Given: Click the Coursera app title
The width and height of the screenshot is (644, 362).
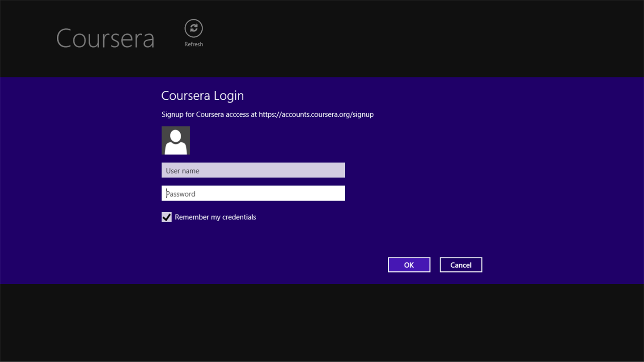Looking at the screenshot, I should point(106,38).
